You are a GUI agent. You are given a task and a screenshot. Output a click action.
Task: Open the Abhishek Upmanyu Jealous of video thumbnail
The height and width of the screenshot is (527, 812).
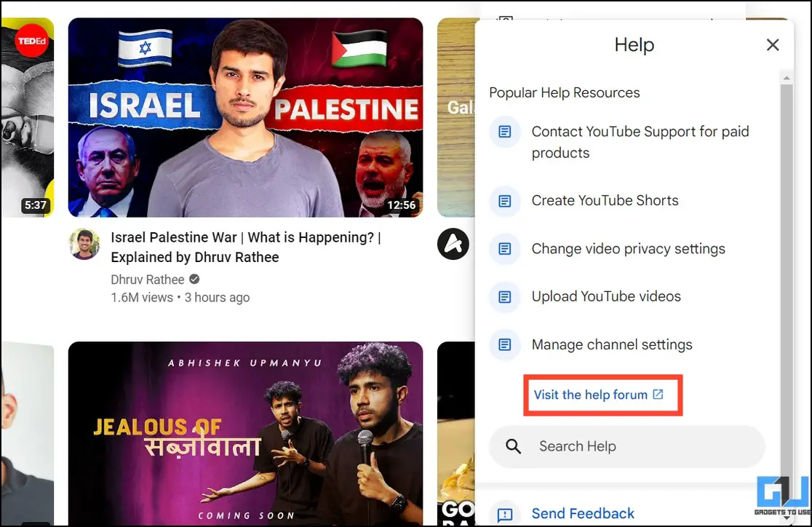click(x=245, y=433)
